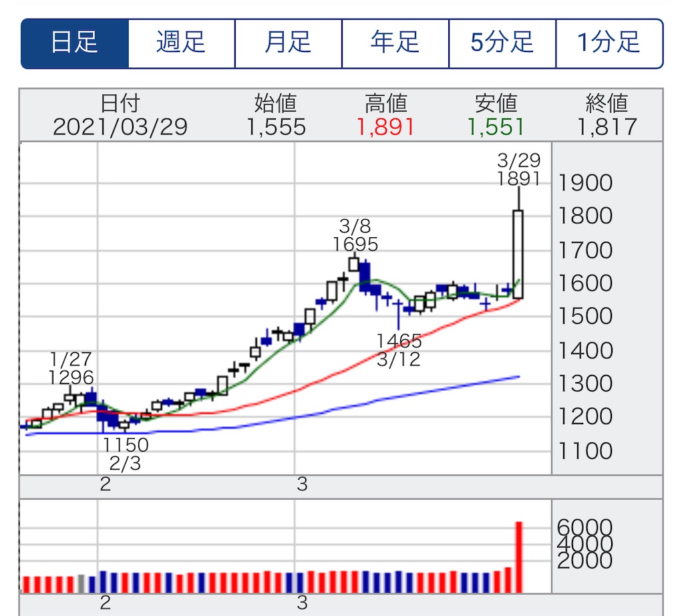Click the 6000 volume axis label
The image size is (684, 616).
584,527
